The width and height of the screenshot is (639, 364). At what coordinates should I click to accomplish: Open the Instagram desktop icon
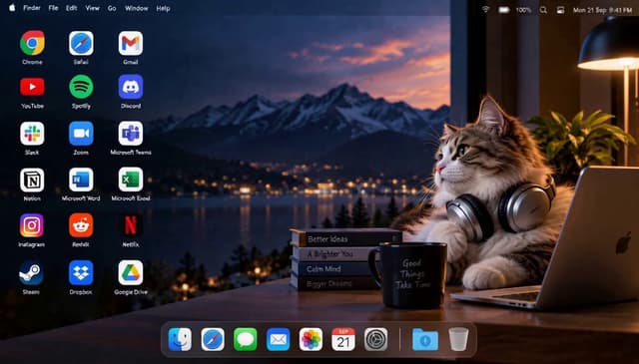point(31,225)
